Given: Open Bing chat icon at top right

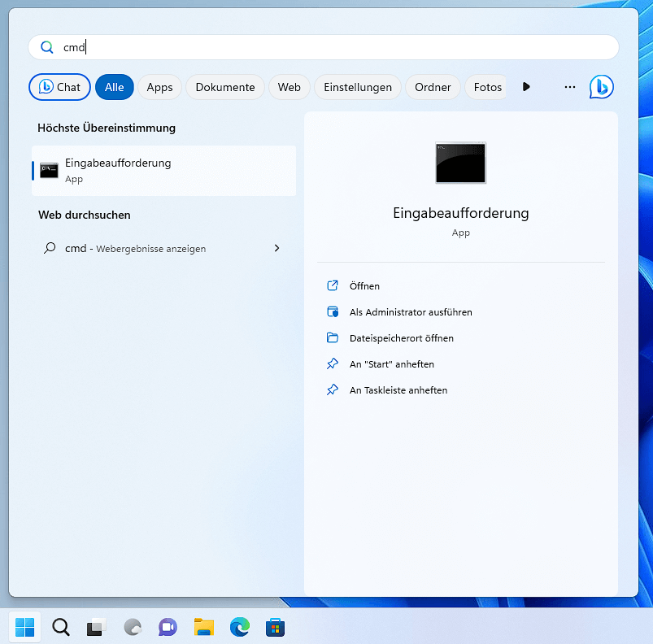Looking at the screenshot, I should pos(601,87).
